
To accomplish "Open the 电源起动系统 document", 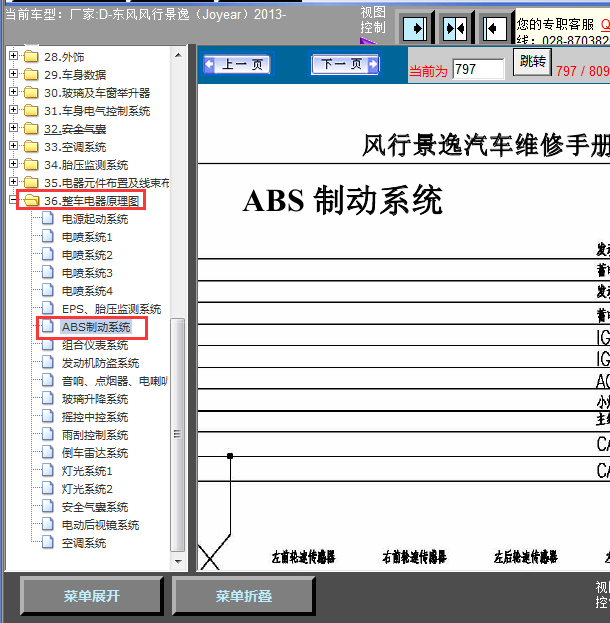I will [95, 219].
